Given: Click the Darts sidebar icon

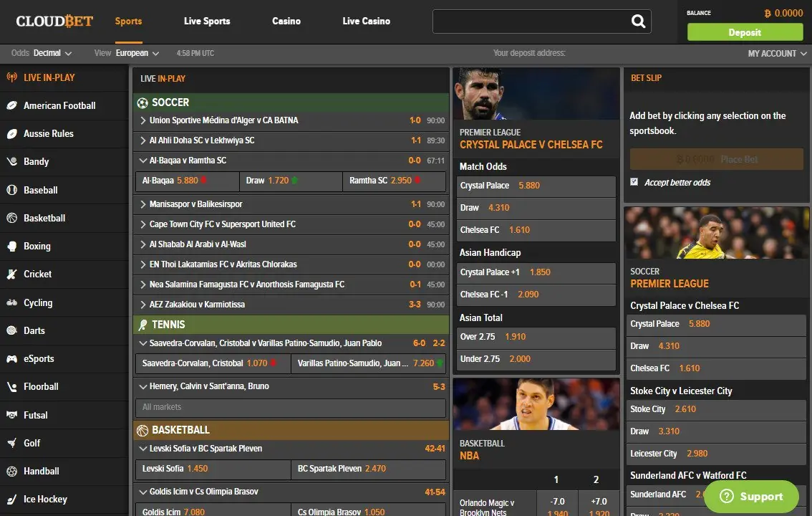Looking at the screenshot, I should (x=12, y=330).
